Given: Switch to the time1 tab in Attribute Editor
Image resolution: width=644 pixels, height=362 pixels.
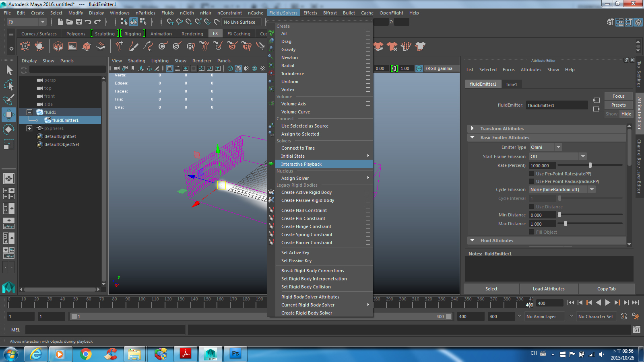Looking at the screenshot, I should click(x=512, y=84).
